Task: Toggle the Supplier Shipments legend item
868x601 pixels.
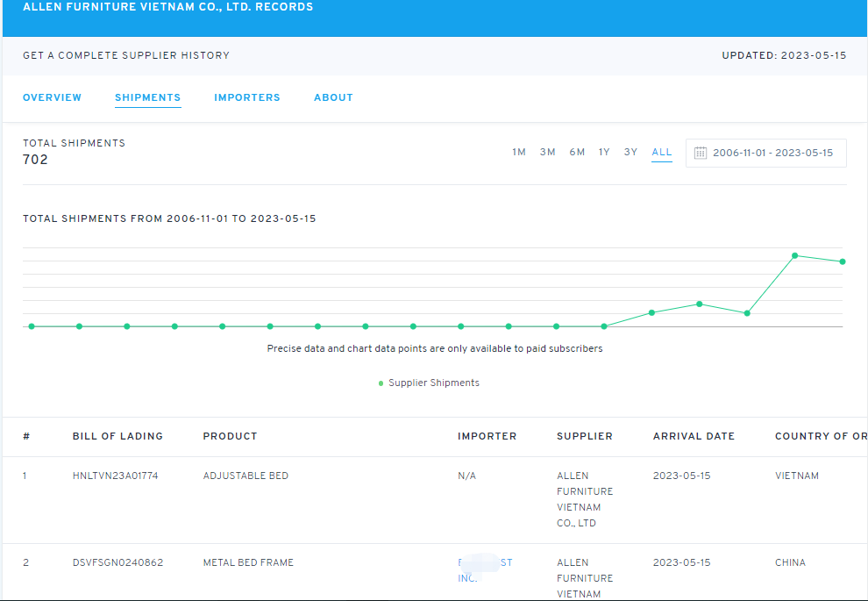Action: click(x=429, y=383)
